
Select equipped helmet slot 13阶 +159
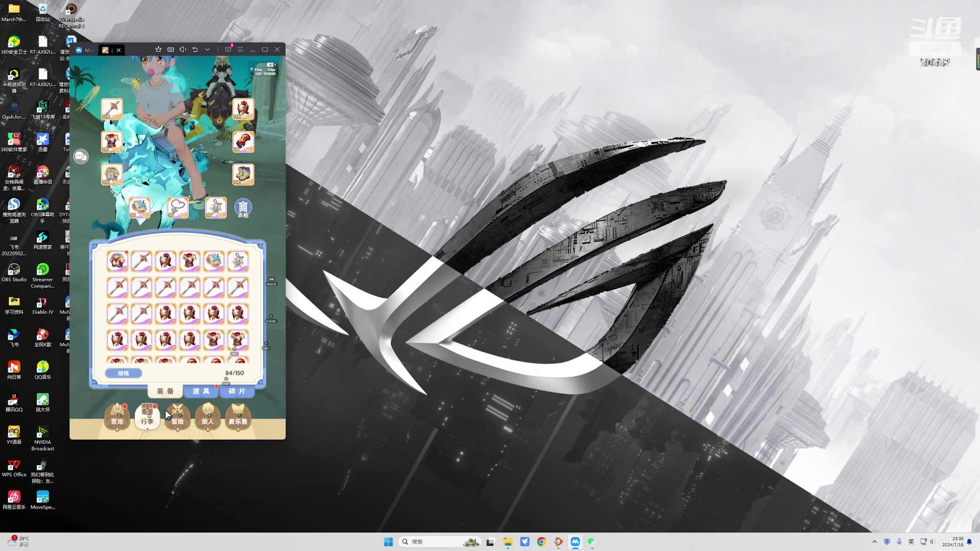pos(243,109)
